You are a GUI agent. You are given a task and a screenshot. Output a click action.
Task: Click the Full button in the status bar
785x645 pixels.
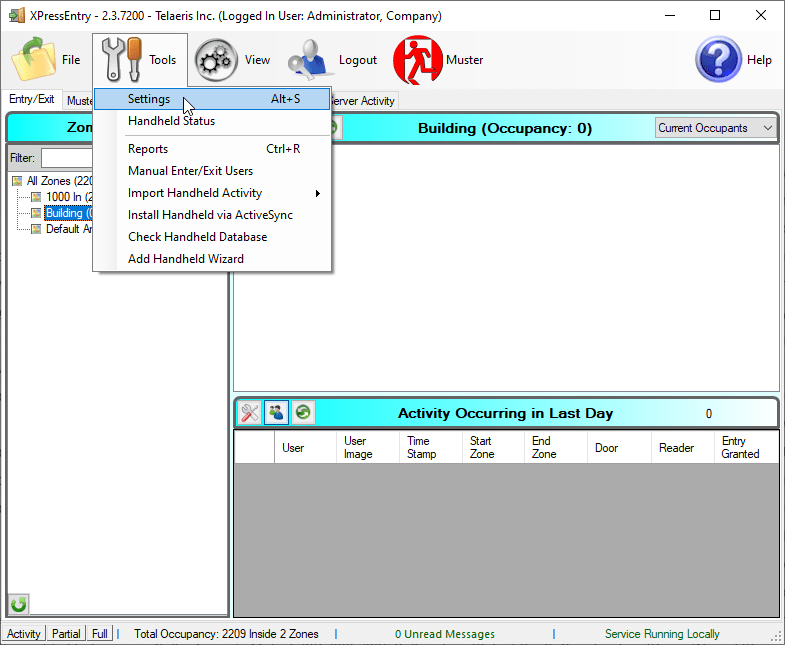(100, 634)
